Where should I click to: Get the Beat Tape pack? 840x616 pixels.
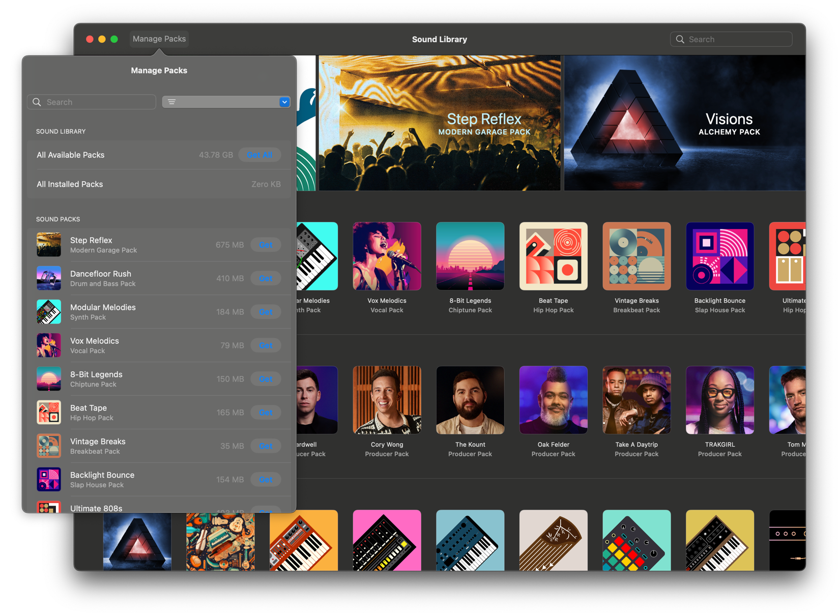pos(266,413)
